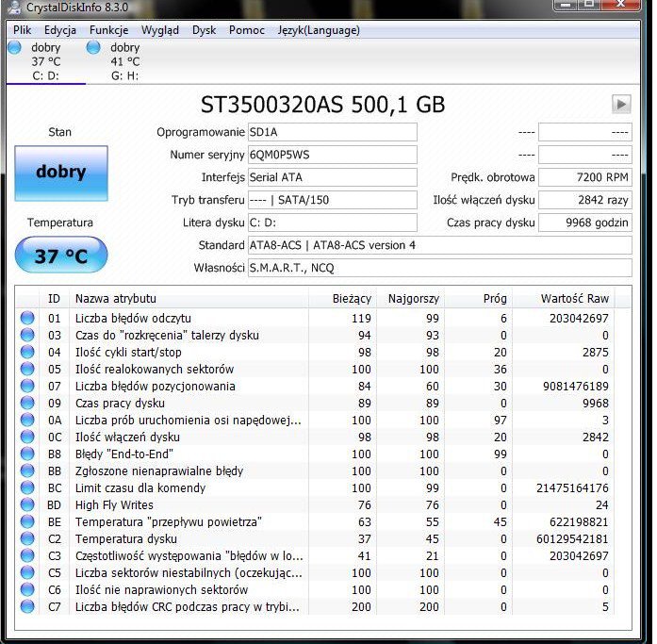
Task: Click the Własności S.M.A.R.T., NCQ field
Action: click(440, 268)
